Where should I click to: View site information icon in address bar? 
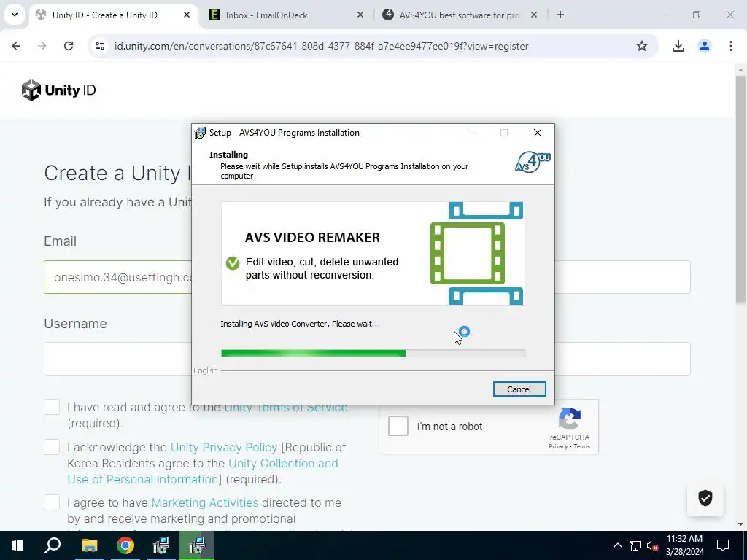point(99,46)
